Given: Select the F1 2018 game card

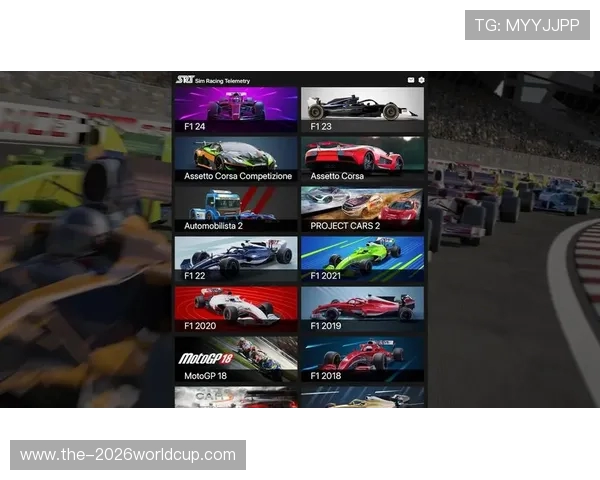Looking at the screenshot, I should point(362,359).
